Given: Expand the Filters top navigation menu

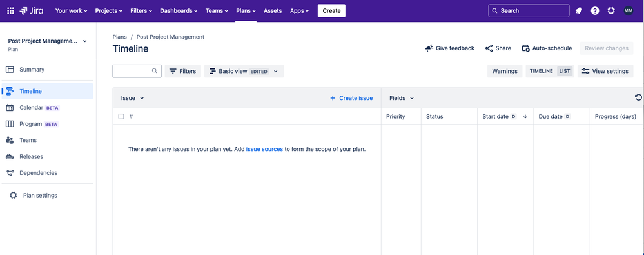Looking at the screenshot, I should click(141, 11).
